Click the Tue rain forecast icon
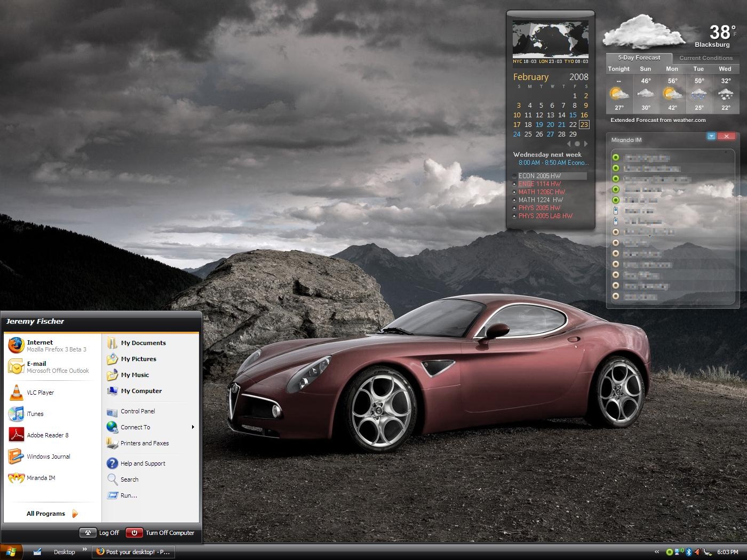 pos(699,94)
